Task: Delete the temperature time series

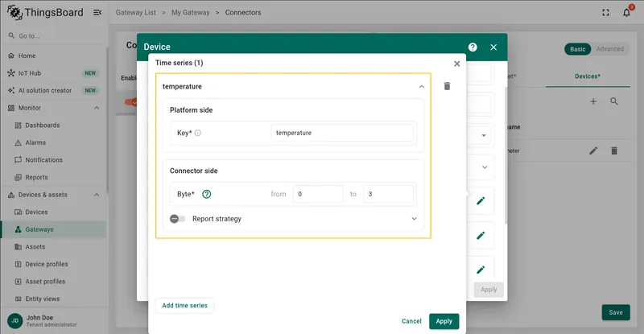Action: tap(447, 86)
